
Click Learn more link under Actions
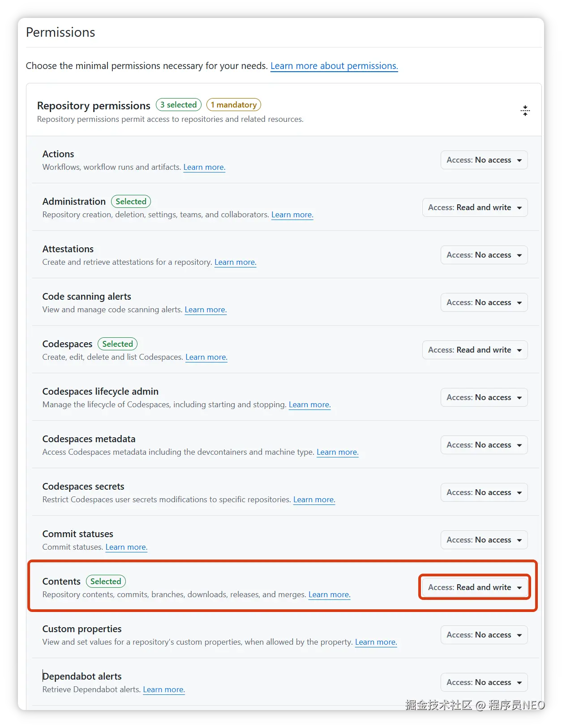coord(204,167)
